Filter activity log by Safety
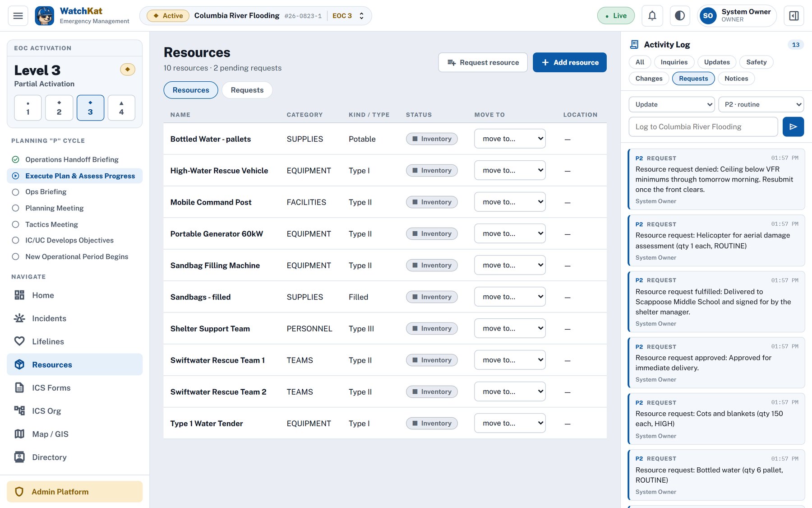The image size is (812, 508). coord(756,62)
